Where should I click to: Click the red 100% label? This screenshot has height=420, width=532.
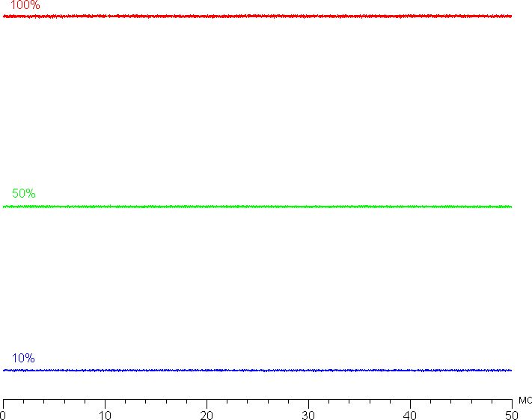pyautogui.click(x=25, y=4)
